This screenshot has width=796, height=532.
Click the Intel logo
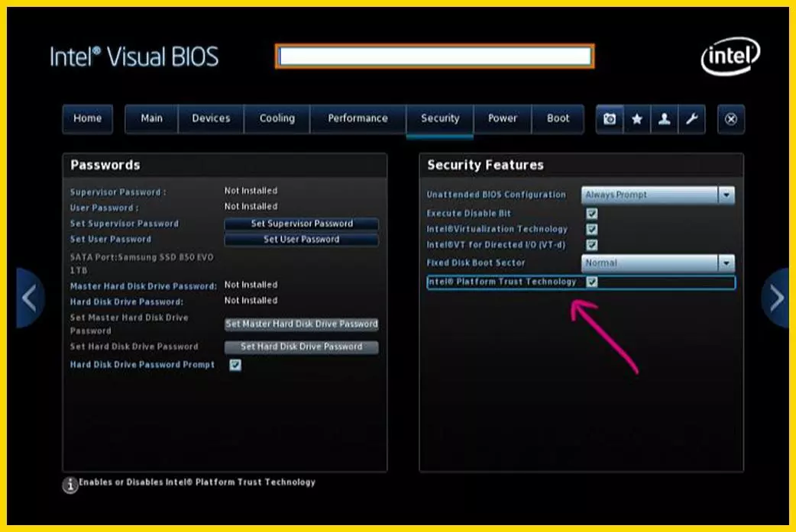(x=730, y=56)
